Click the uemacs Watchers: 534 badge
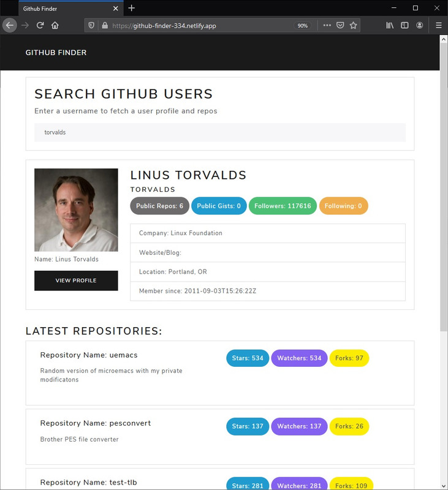448x490 pixels. click(299, 358)
